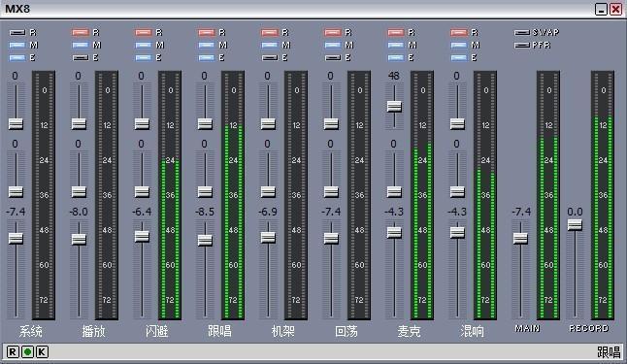Click the 麦克 channel volume fader showing -4.3
The image size is (627, 364).
[x=394, y=232]
